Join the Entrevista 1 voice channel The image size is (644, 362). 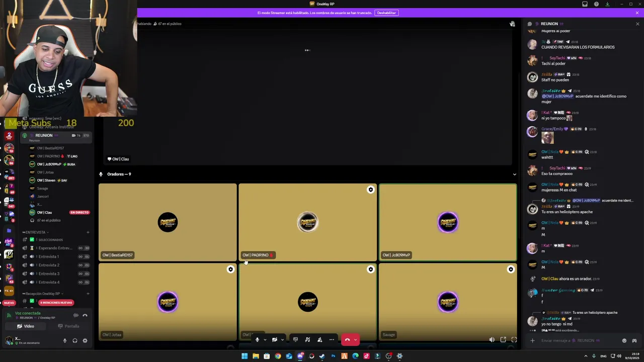click(56, 256)
